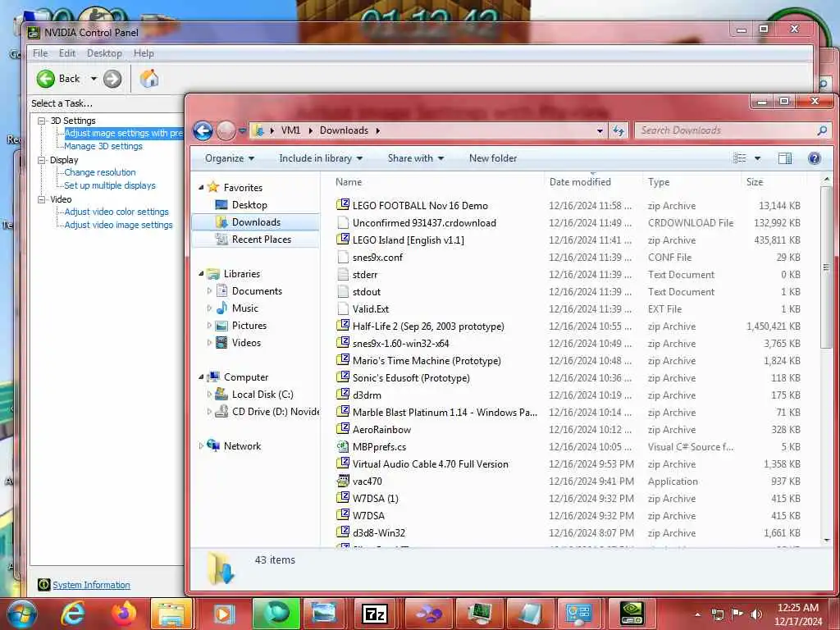Collapse the 3D Settings tree node

(41, 121)
